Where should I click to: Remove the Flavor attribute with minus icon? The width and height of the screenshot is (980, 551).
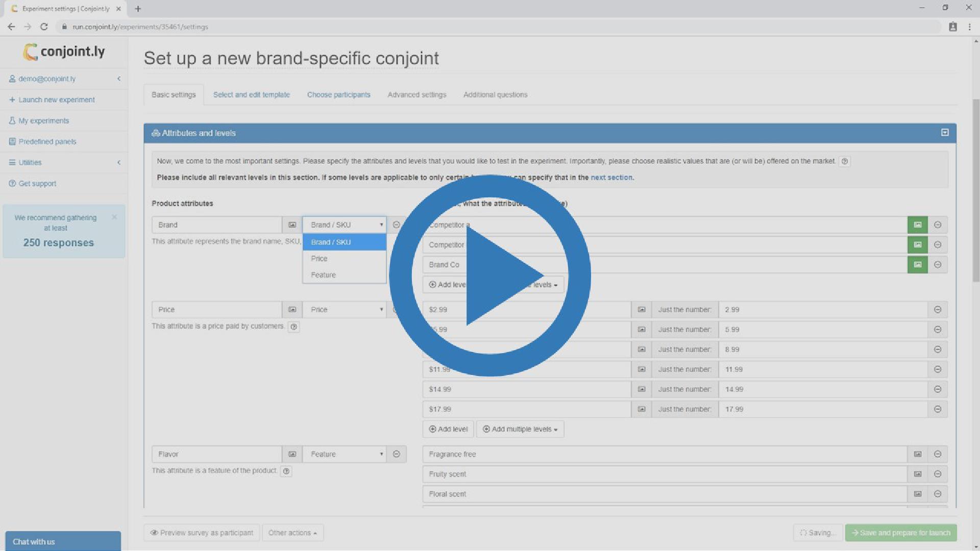[397, 454]
